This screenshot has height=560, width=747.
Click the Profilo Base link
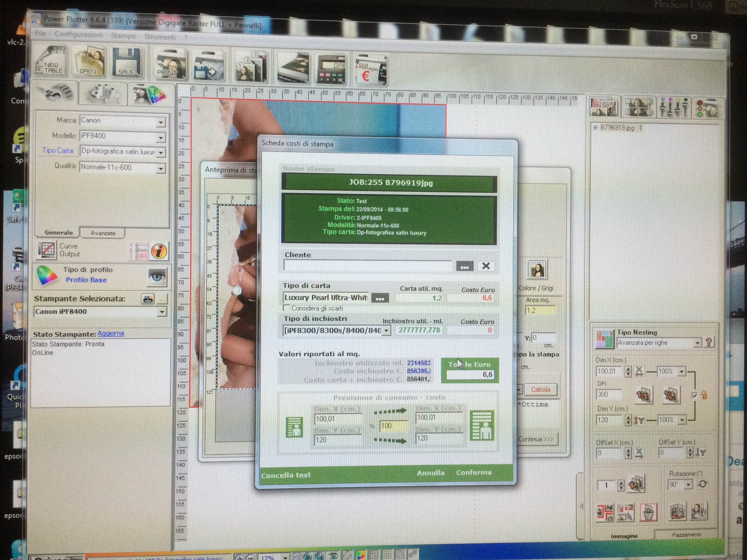point(86,280)
